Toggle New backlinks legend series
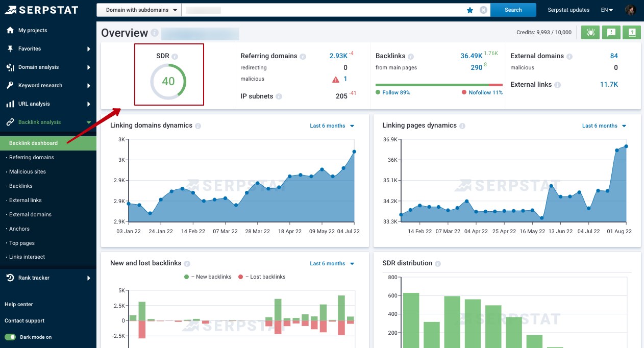644x348 pixels. click(x=208, y=277)
